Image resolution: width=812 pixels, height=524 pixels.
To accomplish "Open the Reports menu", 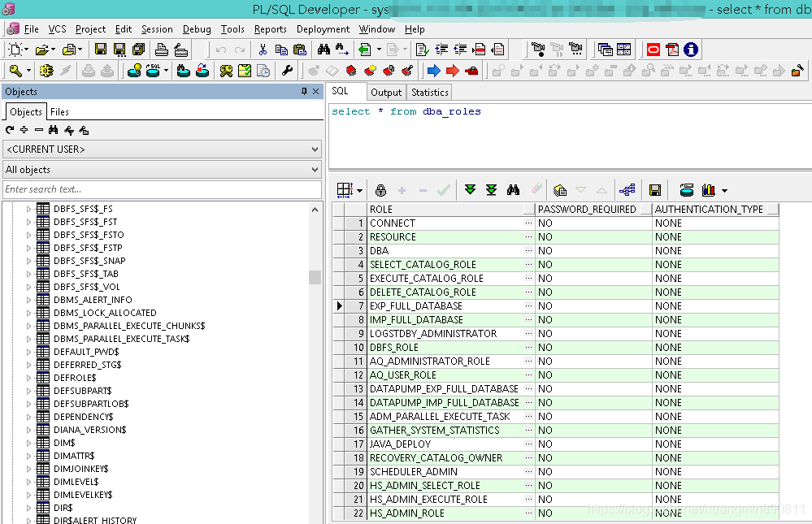I will (x=271, y=29).
